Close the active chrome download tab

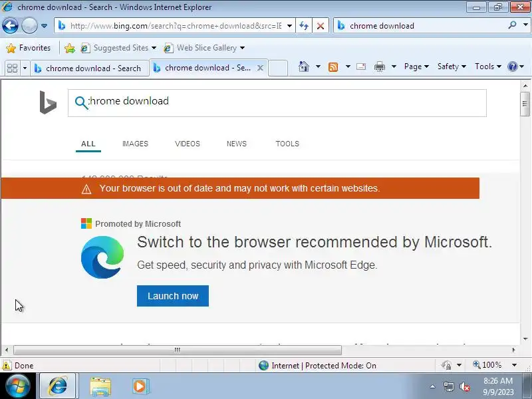tap(260, 68)
